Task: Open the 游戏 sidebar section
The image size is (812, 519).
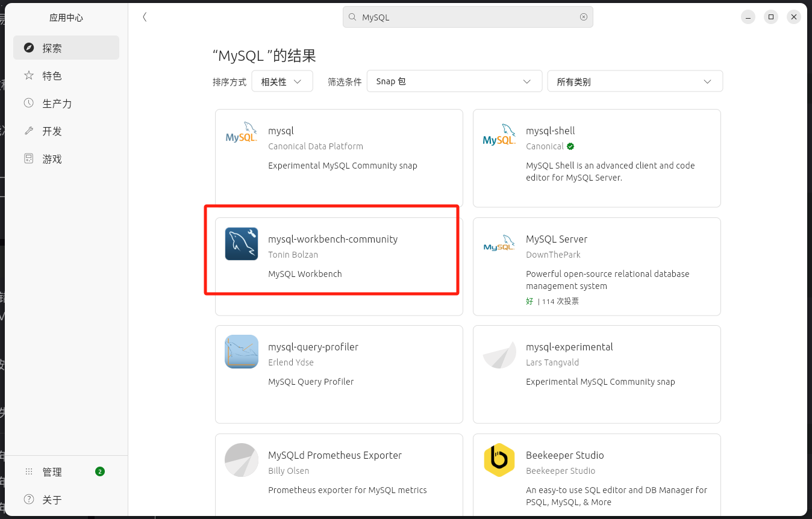Action: point(66,158)
